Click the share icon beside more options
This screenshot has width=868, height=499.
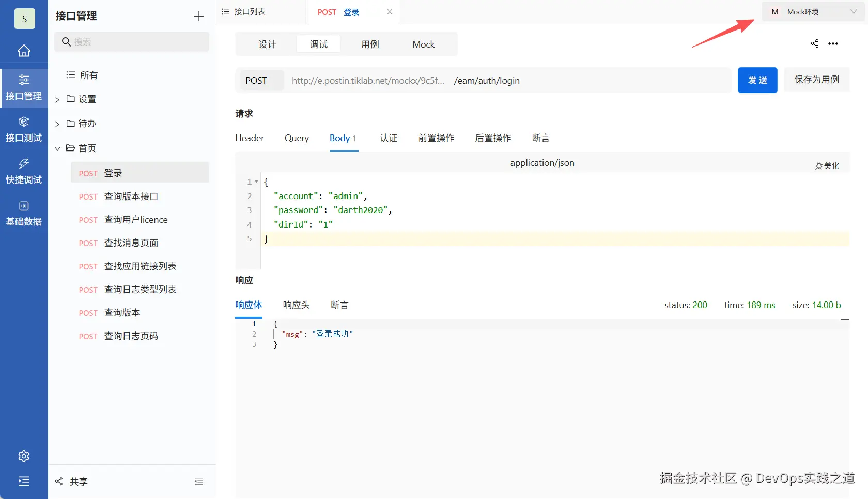[815, 43]
